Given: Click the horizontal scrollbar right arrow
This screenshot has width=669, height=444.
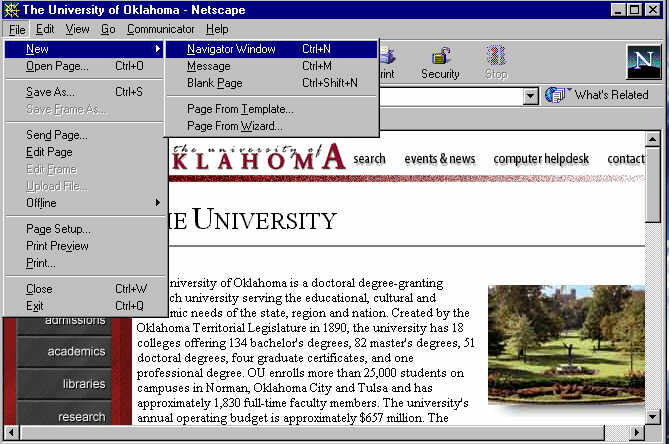Looking at the screenshot, I should 637,432.
